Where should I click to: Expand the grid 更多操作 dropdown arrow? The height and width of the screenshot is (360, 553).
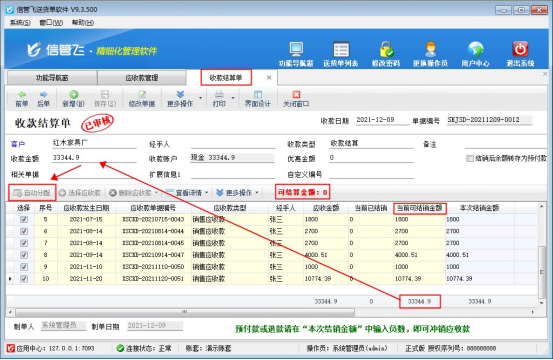257,193
